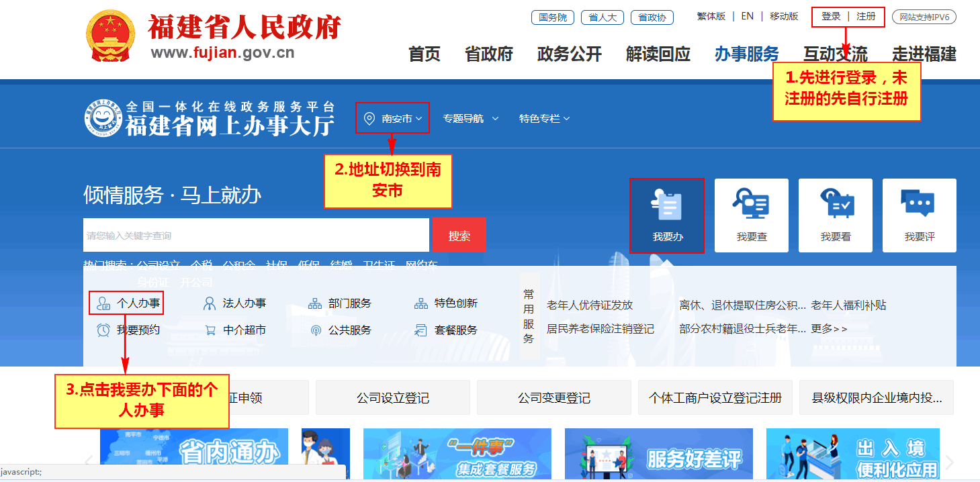Viewport: 980px width, 482px height.
Task: Open the 我要查 search monitor tile
Action: 752,215
